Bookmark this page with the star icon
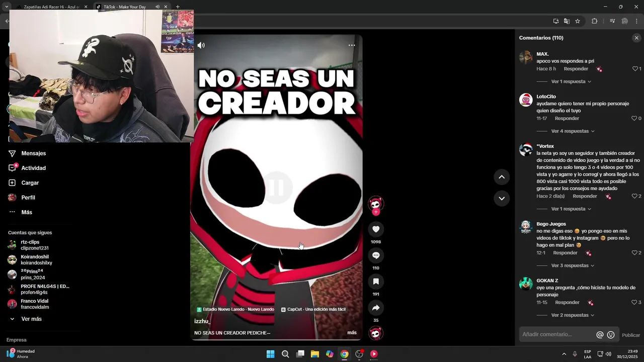644x362 pixels. point(578,21)
